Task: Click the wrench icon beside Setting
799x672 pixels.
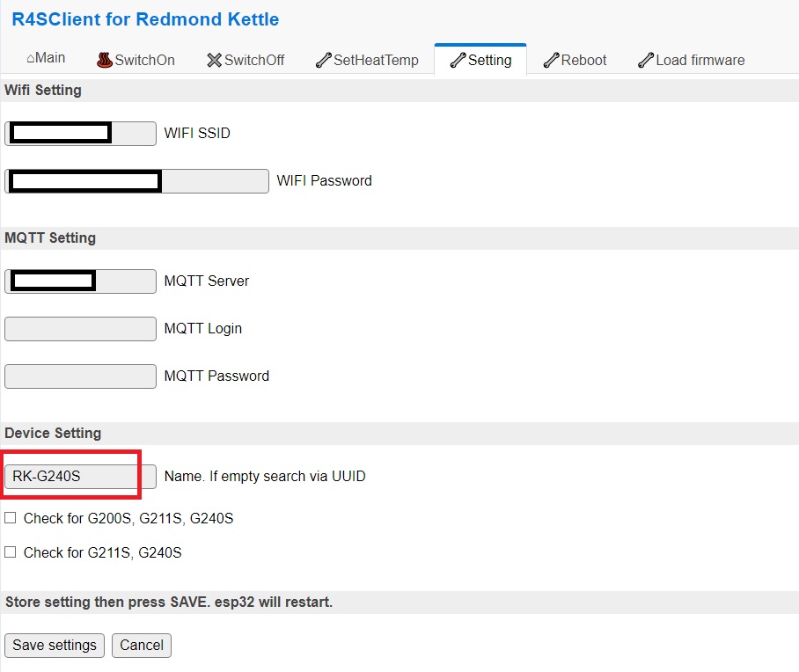Action: 458,60
